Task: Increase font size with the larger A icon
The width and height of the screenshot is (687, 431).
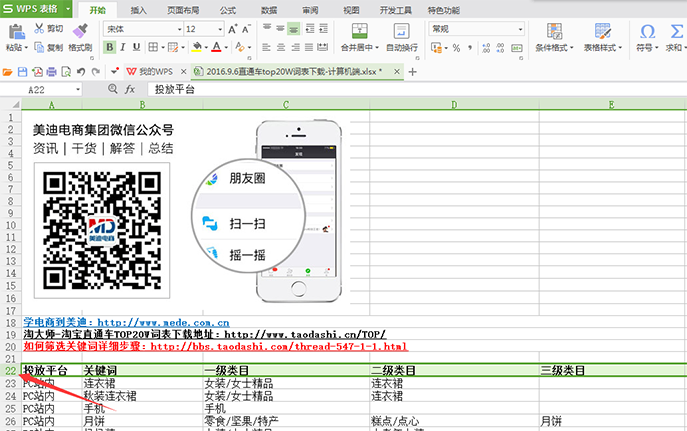Action: pos(233,29)
